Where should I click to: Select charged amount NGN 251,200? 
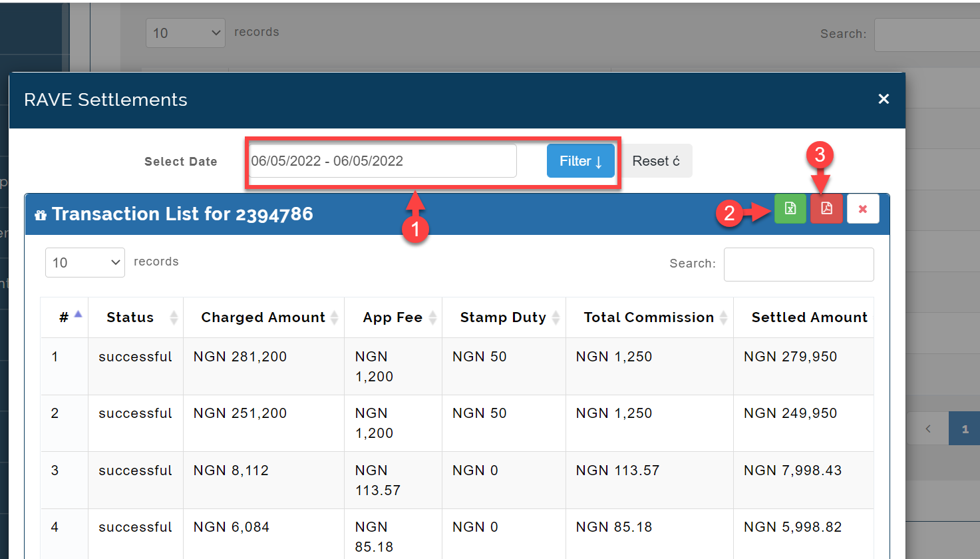(240, 413)
